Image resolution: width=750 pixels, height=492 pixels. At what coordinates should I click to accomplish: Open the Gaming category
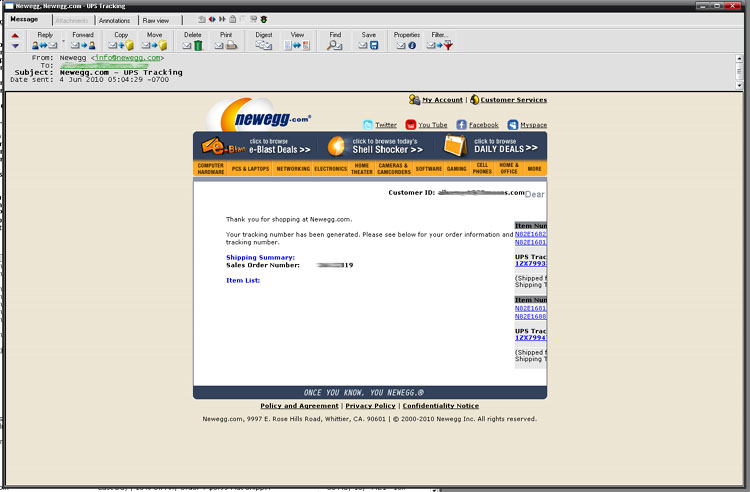coord(457,168)
